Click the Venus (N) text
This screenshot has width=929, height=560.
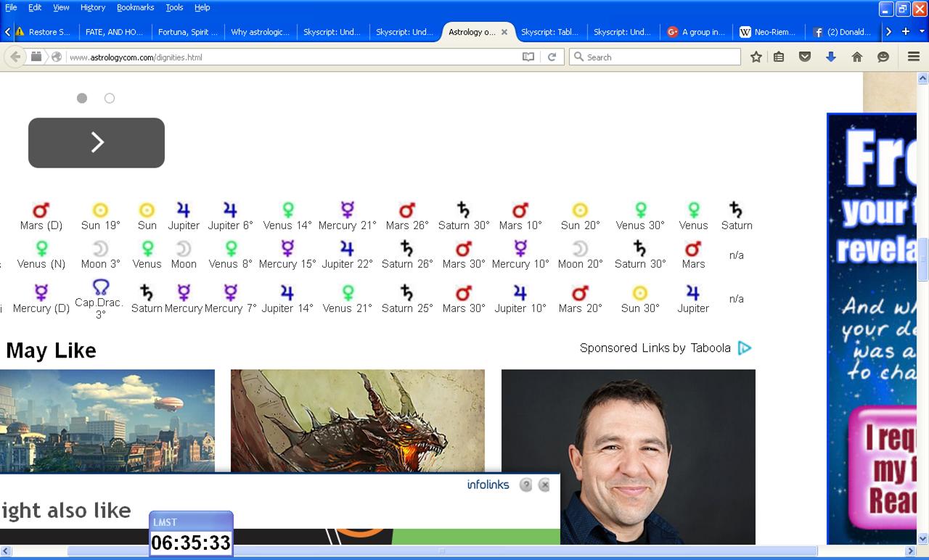(41, 264)
